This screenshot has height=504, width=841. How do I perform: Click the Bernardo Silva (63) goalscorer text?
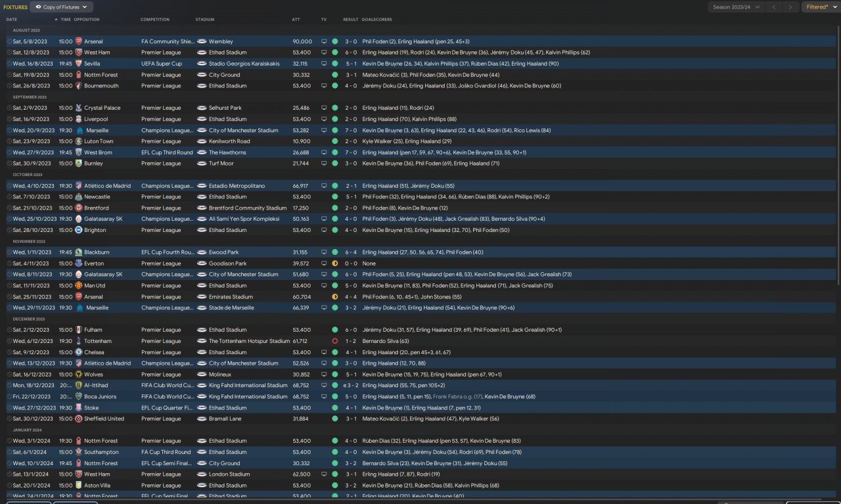click(x=386, y=341)
